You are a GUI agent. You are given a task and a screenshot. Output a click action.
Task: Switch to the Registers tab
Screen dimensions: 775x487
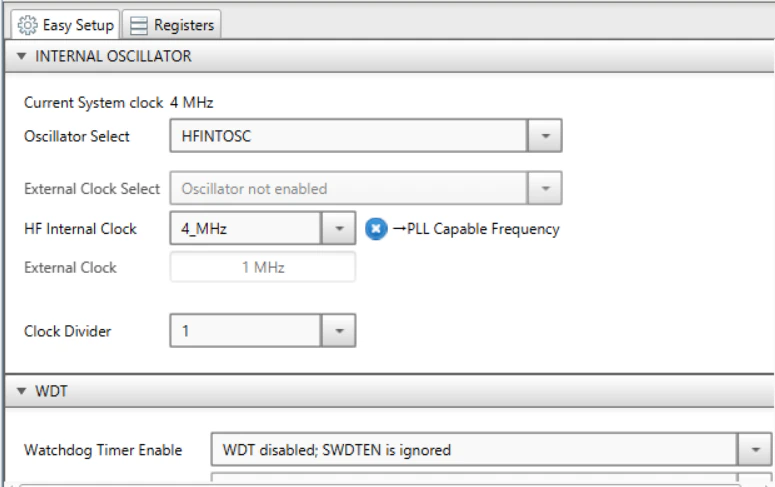tap(172, 25)
